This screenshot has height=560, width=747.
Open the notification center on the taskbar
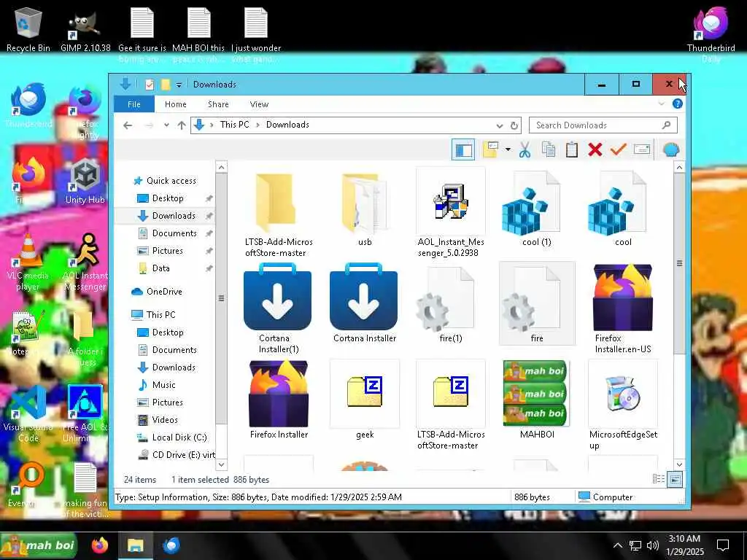tap(723, 545)
